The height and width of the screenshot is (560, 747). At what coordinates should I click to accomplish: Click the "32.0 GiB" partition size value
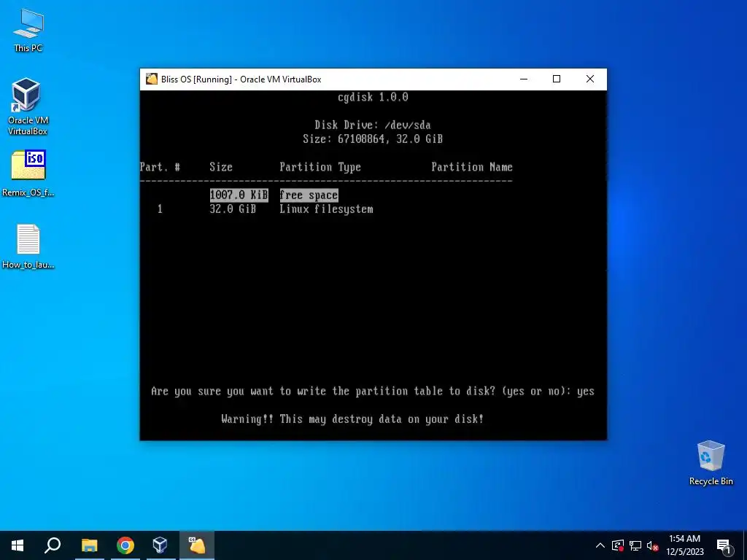pyautogui.click(x=233, y=209)
